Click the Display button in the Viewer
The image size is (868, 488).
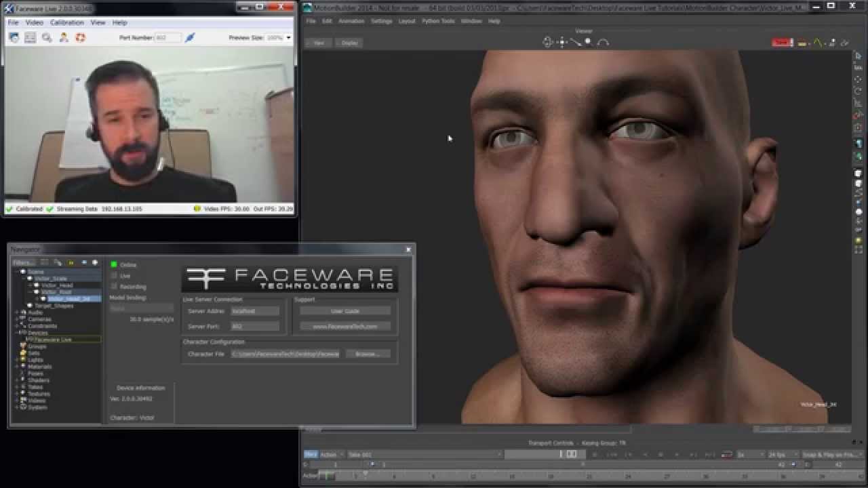click(349, 43)
